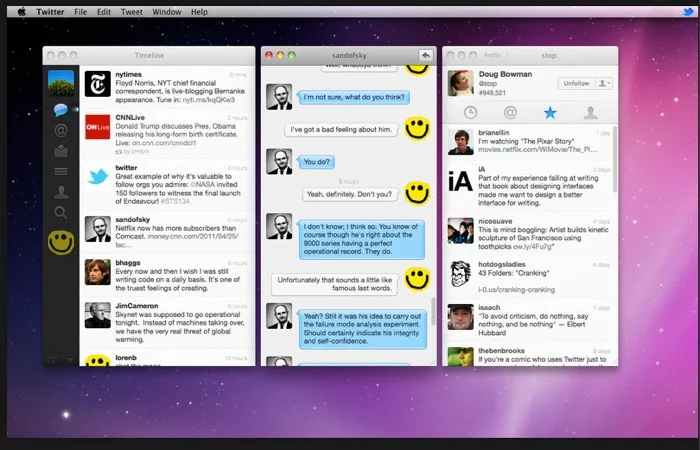Click the 'failure mode analysis' message bubble
This screenshot has height=450, width=700.
pos(362,329)
